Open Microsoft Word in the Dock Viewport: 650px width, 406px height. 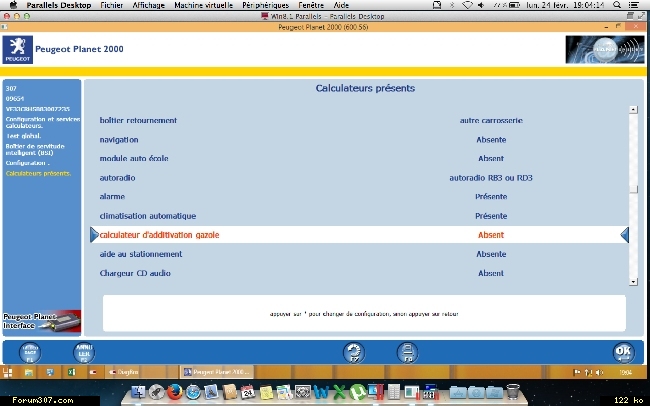[x=321, y=391]
